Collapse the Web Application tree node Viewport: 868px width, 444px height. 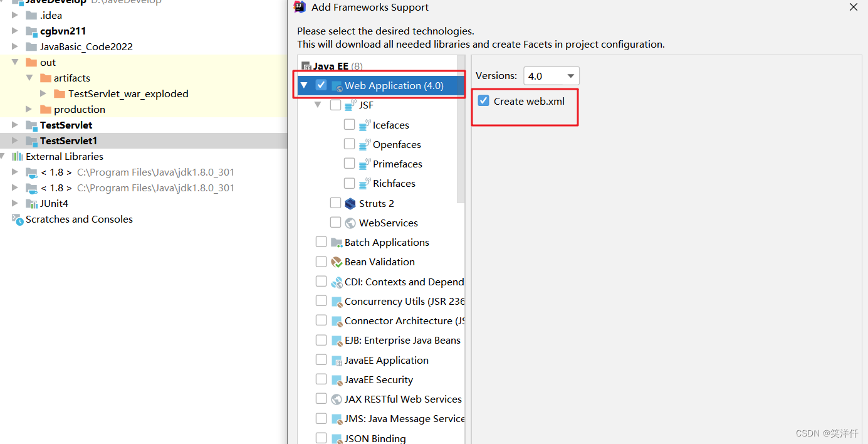(x=304, y=85)
